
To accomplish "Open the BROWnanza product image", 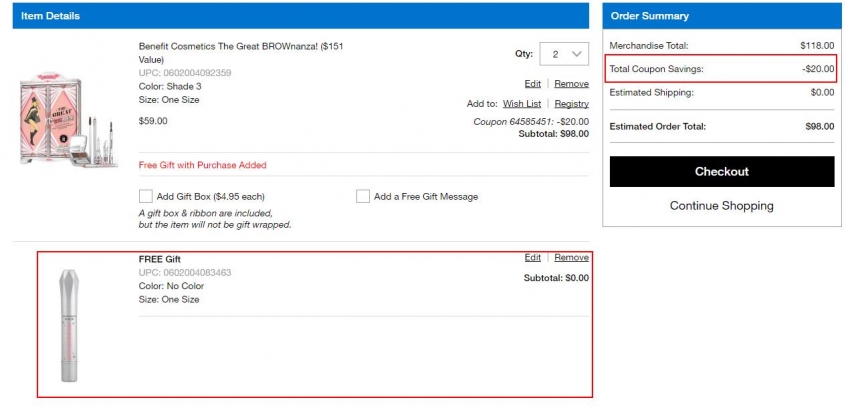I will tap(69, 119).
